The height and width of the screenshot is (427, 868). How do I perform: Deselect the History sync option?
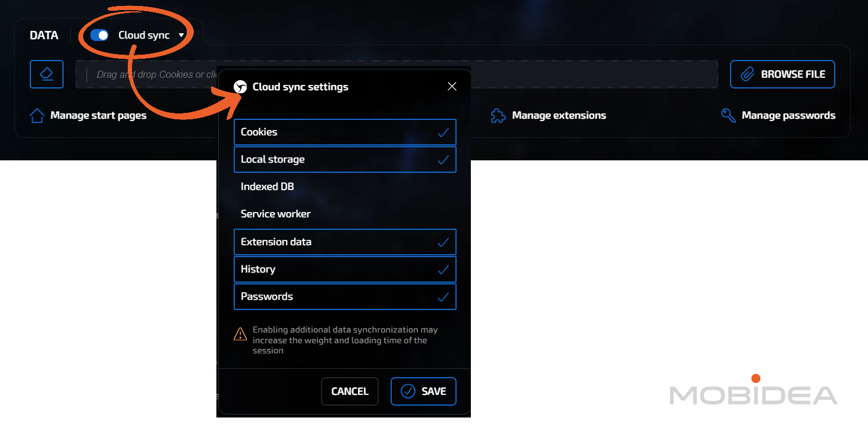(345, 270)
